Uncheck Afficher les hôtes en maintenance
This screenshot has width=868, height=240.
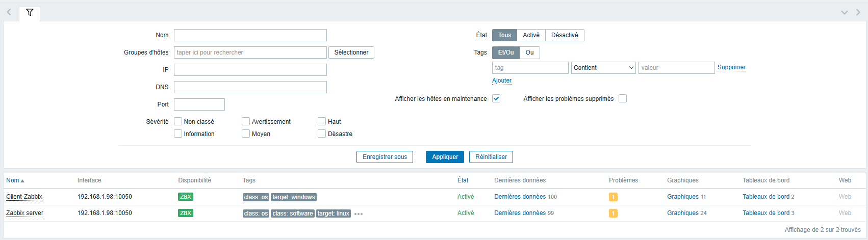click(496, 98)
